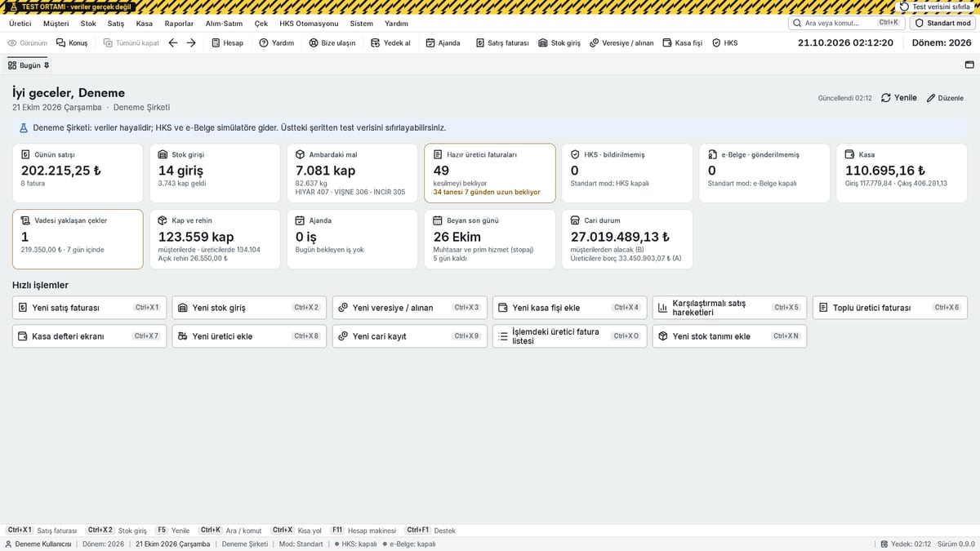Open Kasa fişi from the toolbar
980x551 pixels.
[x=683, y=42]
